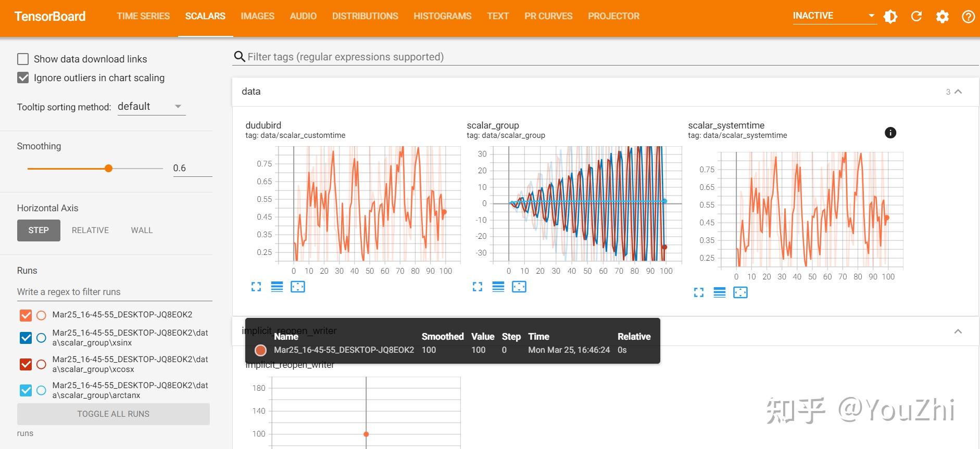The height and width of the screenshot is (449, 980).
Task: Open the INACTIVE plugins dropdown
Action: (834, 16)
